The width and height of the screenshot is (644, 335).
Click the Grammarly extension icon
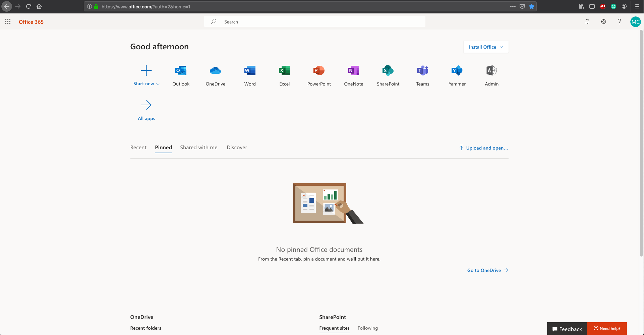pos(613,6)
